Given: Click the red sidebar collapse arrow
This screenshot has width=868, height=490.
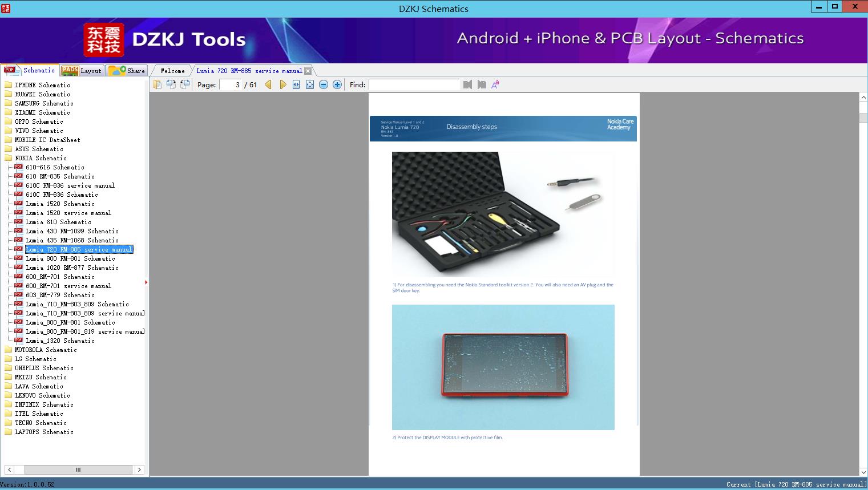Looking at the screenshot, I should 146,282.
